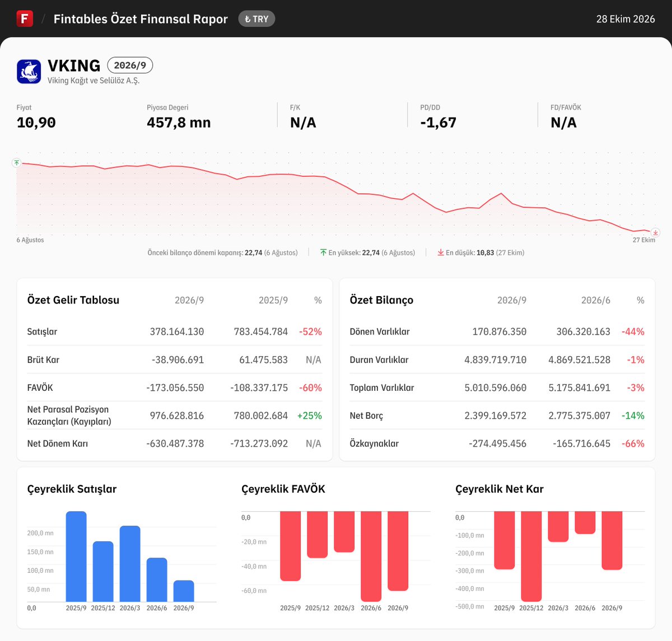Click the -66% change for Özkaynaklar
672x641 pixels.
pyautogui.click(x=633, y=443)
